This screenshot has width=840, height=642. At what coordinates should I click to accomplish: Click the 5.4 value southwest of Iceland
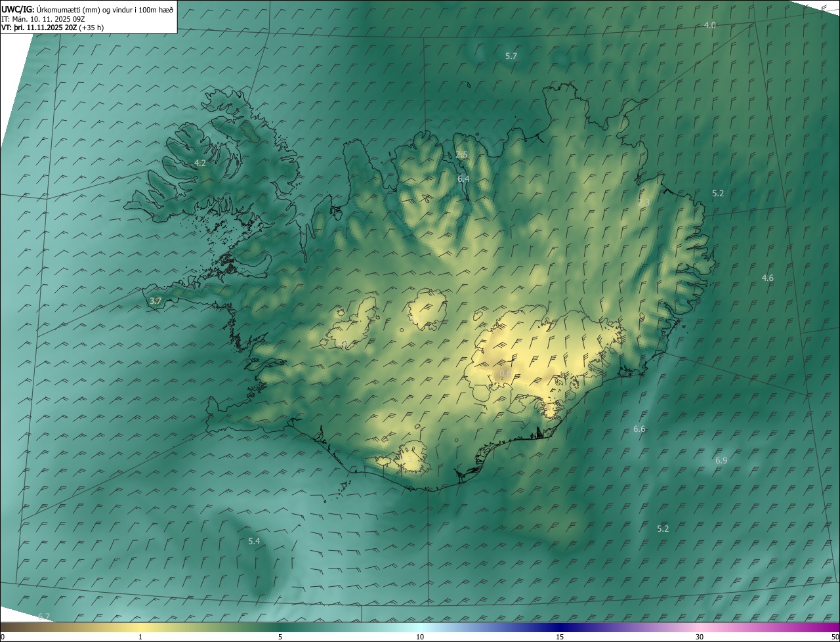(254, 541)
